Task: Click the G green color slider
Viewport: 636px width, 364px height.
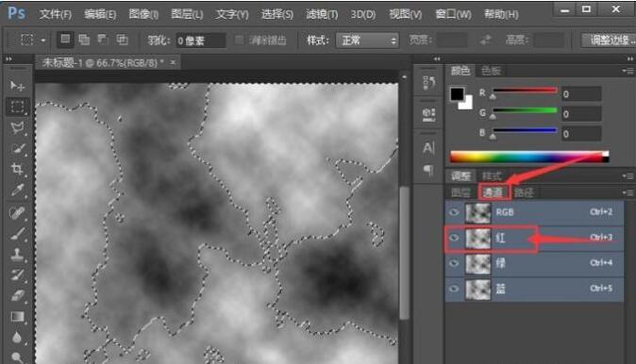Action: tap(525, 110)
